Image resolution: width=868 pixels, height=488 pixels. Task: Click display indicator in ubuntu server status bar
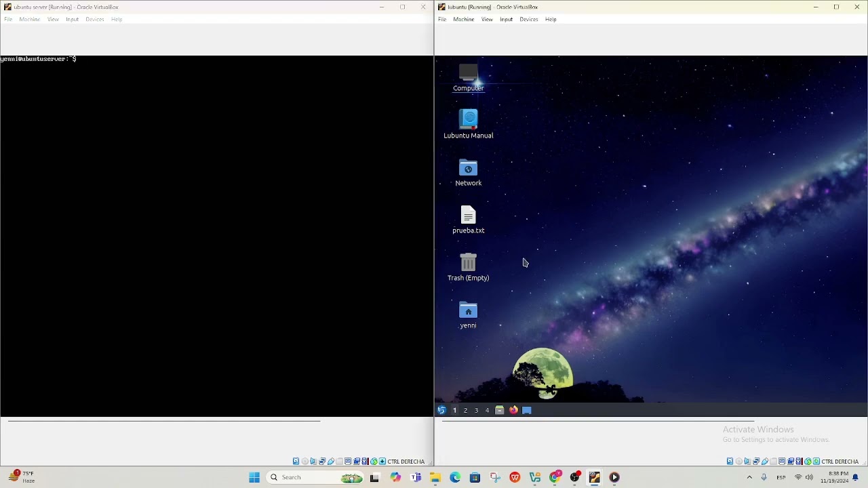(348, 462)
